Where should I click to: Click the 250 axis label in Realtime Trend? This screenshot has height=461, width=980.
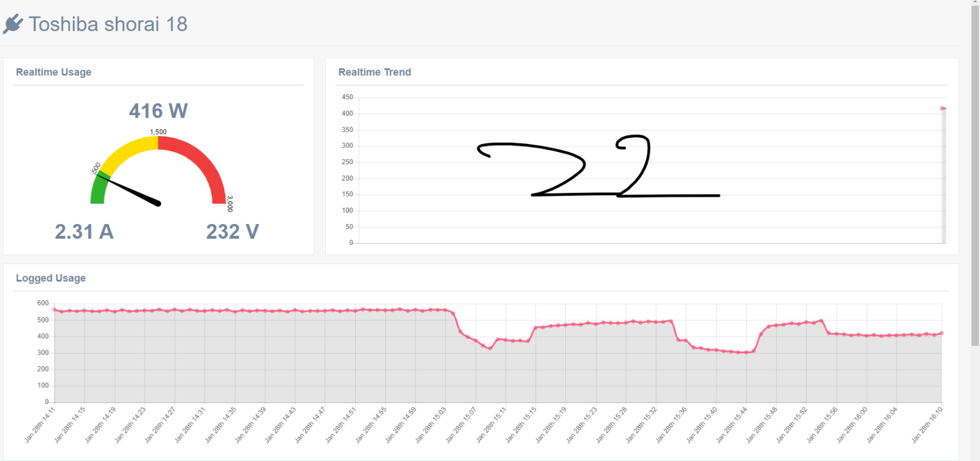pos(347,162)
